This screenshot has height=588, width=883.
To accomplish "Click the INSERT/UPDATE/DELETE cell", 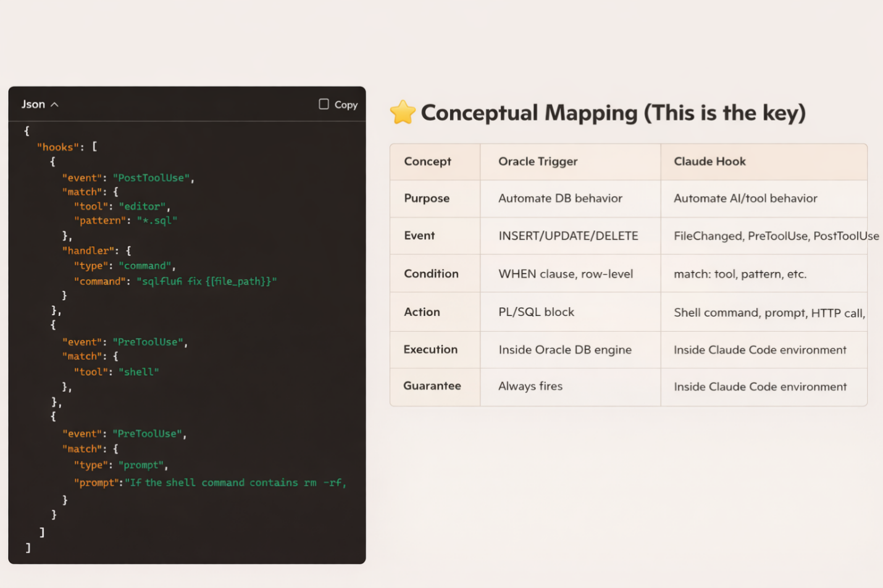I will 568,236.
